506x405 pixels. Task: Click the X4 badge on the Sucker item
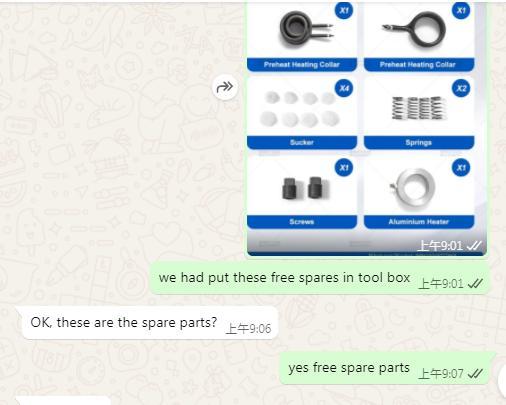tap(344, 88)
